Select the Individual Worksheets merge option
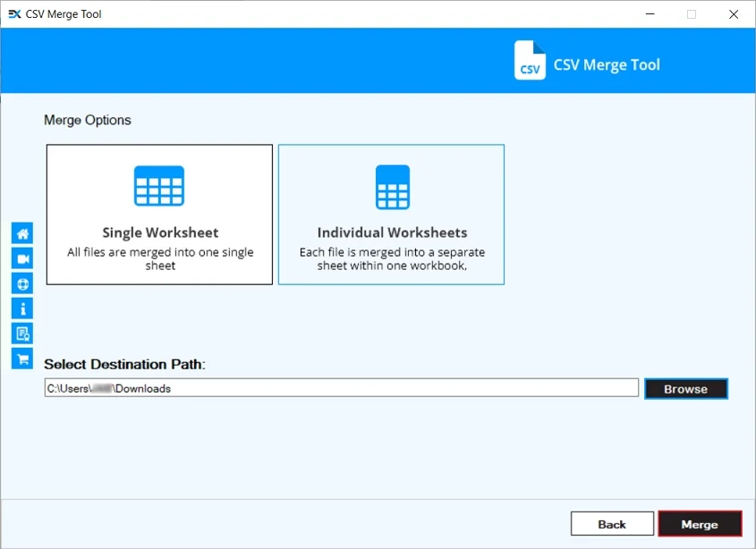This screenshot has width=756, height=549. point(391,214)
